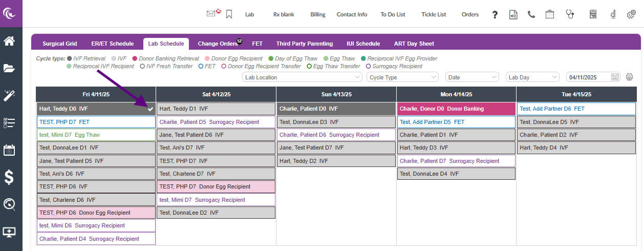This screenshot has height=251, width=644.
Task: Open the phone icon in top bar
Action: [531, 14]
